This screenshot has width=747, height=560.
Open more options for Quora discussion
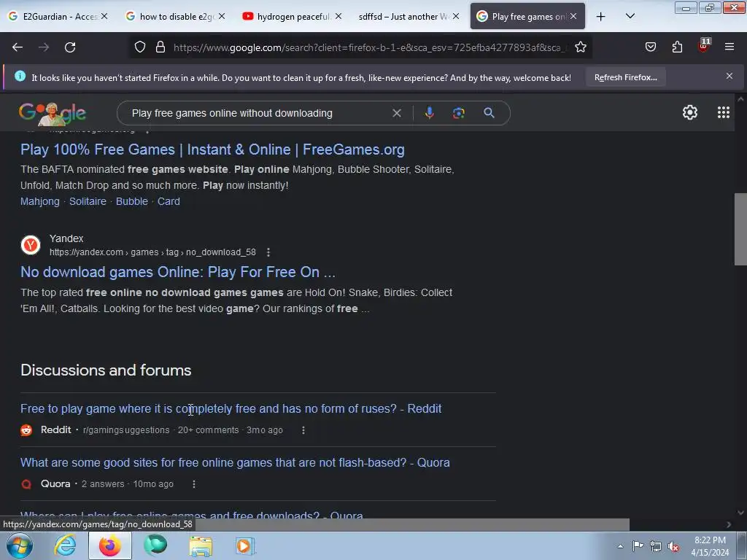click(x=193, y=484)
